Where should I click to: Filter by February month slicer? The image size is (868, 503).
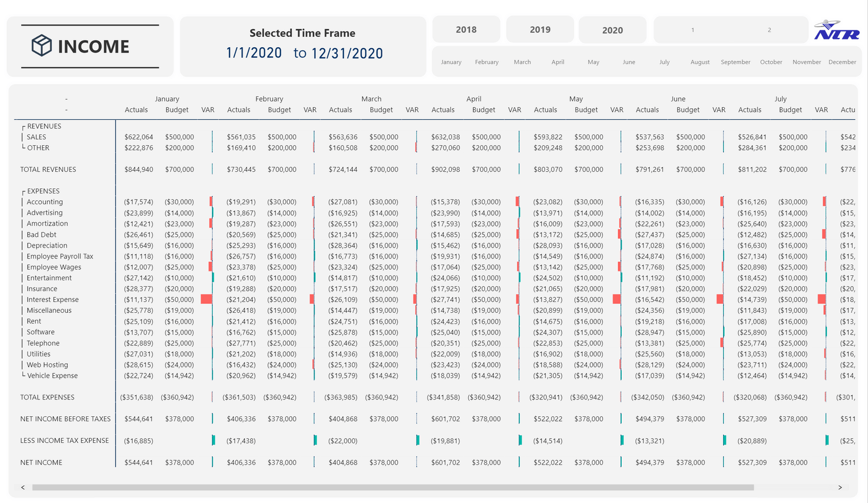tap(487, 62)
